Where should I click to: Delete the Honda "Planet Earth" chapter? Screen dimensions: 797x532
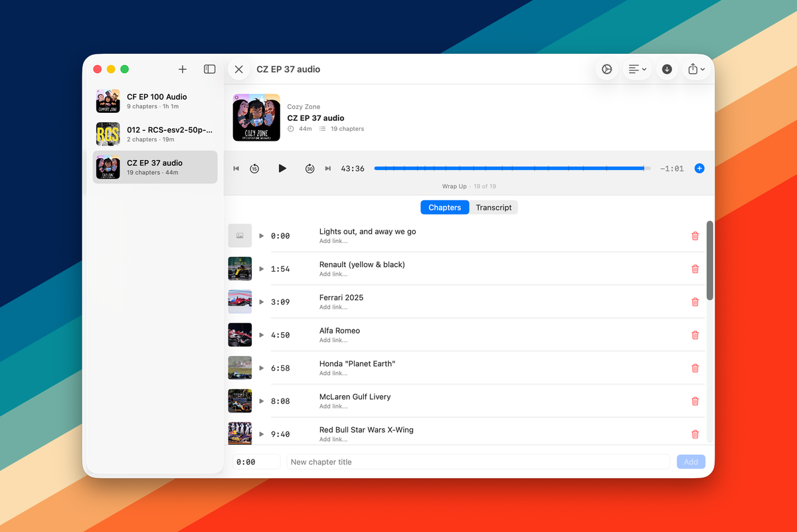pyautogui.click(x=695, y=368)
